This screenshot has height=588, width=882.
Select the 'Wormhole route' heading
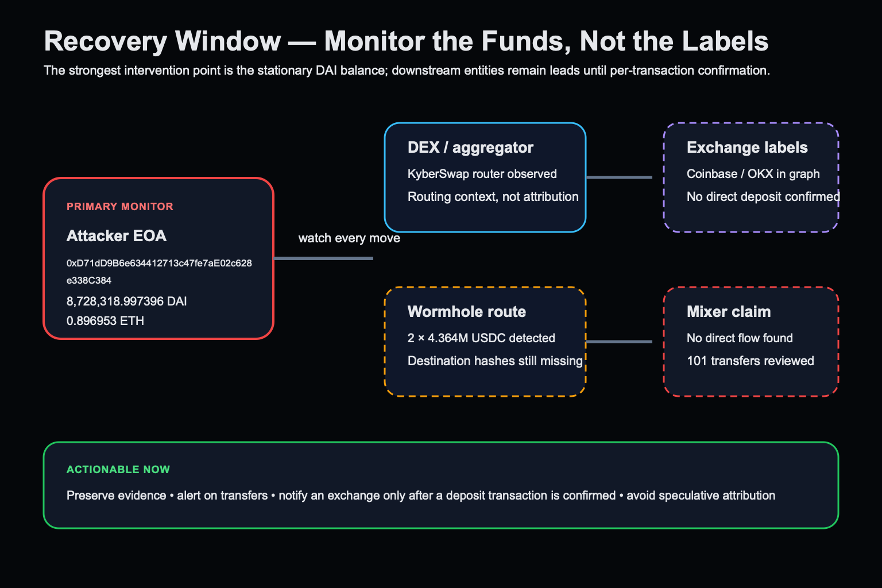(x=467, y=312)
